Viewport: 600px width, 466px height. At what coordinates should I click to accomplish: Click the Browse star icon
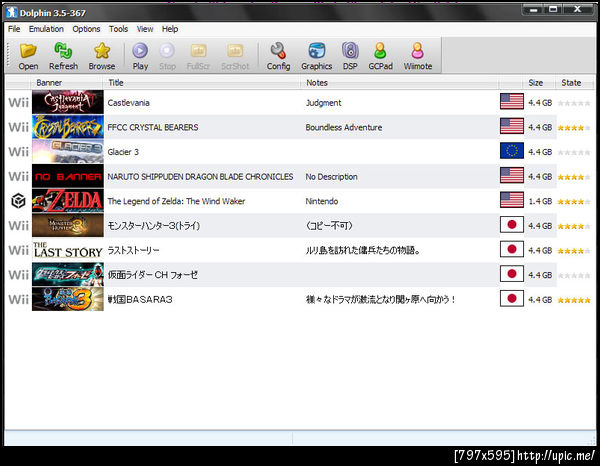[x=102, y=51]
